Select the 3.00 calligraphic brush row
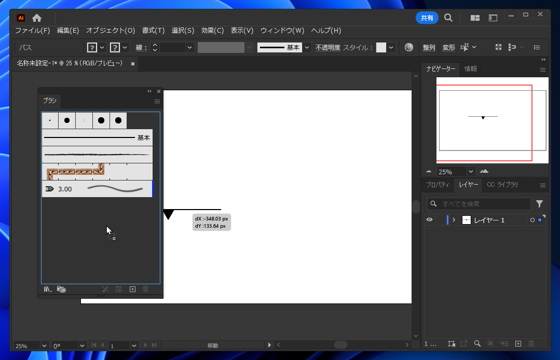 click(98, 189)
